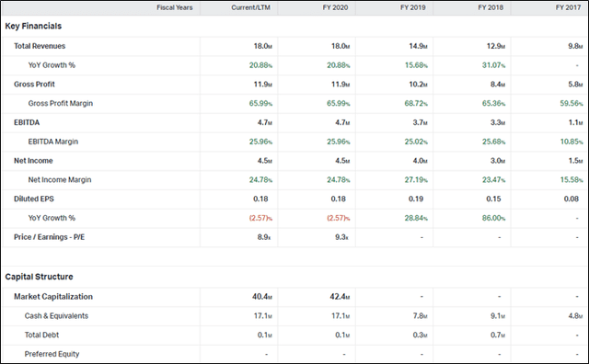Select the Net Income row label
This screenshot has width=589, height=364.
point(33,161)
